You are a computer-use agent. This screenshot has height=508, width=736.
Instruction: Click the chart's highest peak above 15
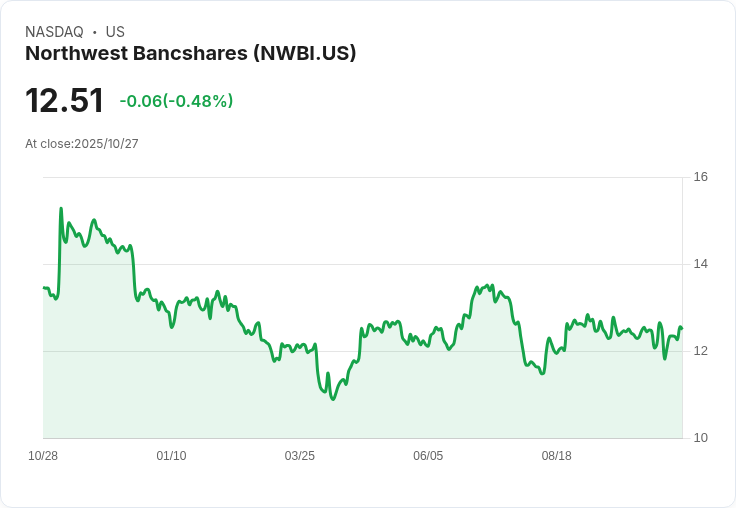pos(61,208)
